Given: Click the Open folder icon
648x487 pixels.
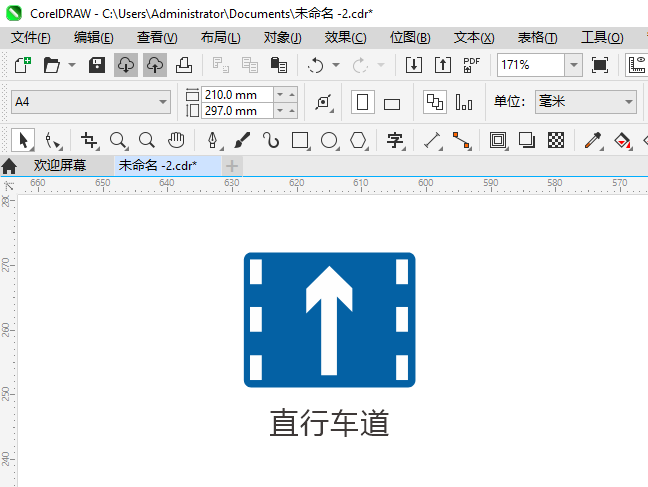Looking at the screenshot, I should pyautogui.click(x=52, y=65).
